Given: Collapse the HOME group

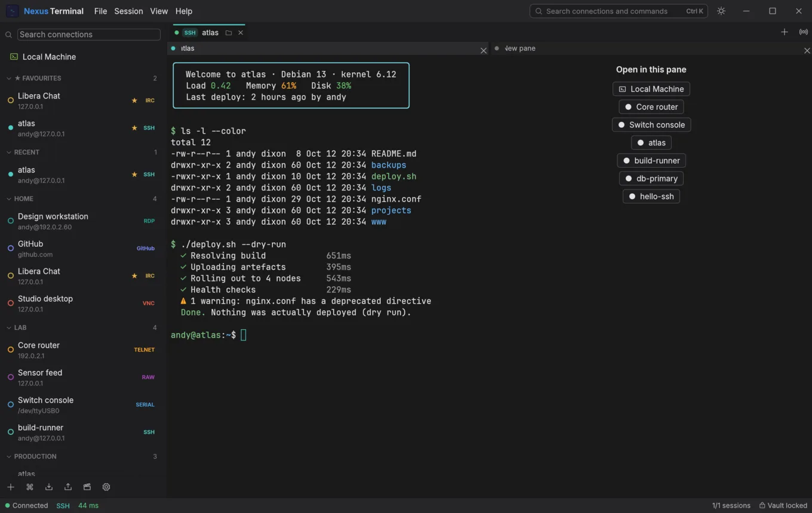Looking at the screenshot, I should 81,199.
